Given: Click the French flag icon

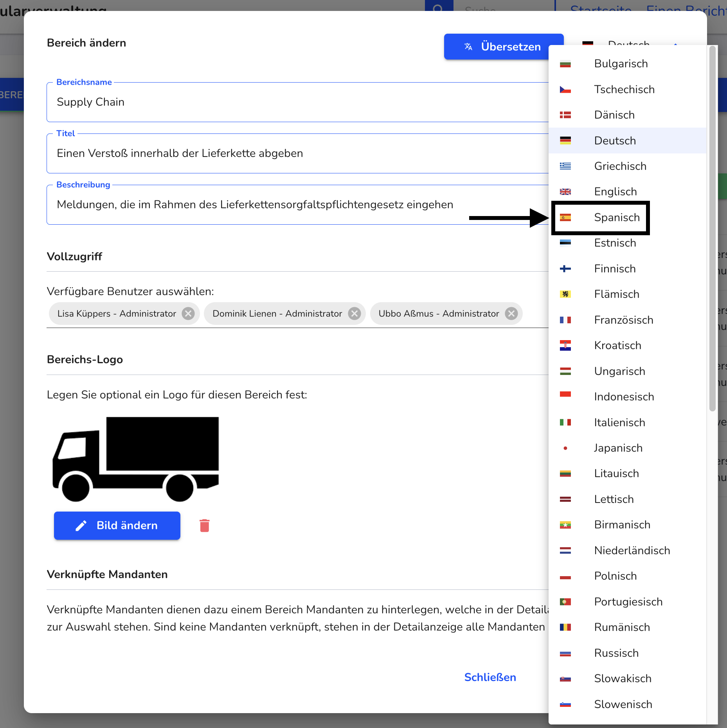Looking at the screenshot, I should point(565,320).
